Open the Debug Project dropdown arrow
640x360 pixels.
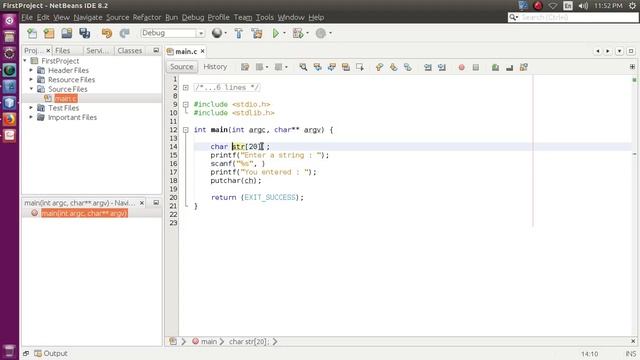pyautogui.click(x=307, y=33)
